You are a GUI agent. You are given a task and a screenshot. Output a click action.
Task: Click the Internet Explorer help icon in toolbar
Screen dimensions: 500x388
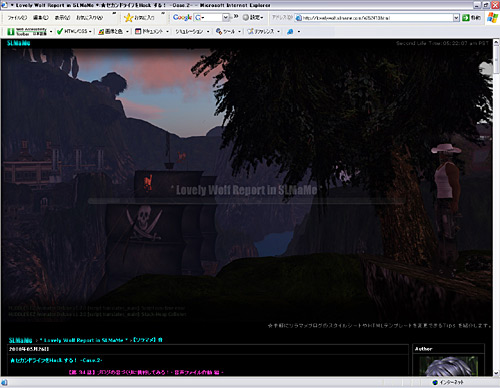tap(290, 32)
